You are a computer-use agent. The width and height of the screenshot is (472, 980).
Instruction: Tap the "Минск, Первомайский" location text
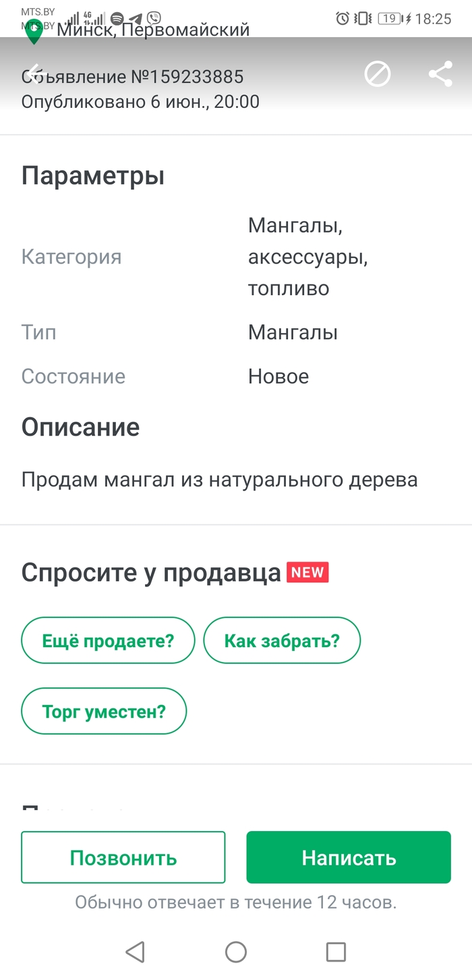pyautogui.click(x=153, y=30)
